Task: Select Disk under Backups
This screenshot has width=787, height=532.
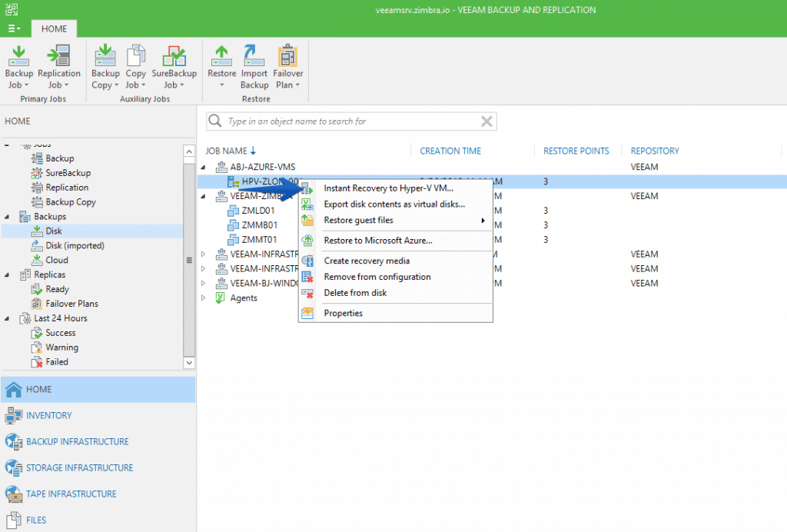Action: pyautogui.click(x=54, y=231)
